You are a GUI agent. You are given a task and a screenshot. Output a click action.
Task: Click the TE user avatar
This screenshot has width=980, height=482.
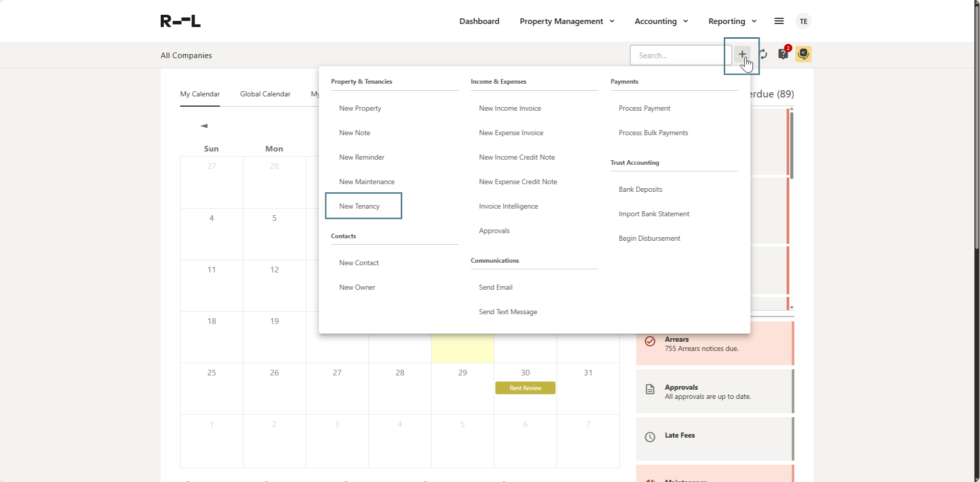point(803,21)
